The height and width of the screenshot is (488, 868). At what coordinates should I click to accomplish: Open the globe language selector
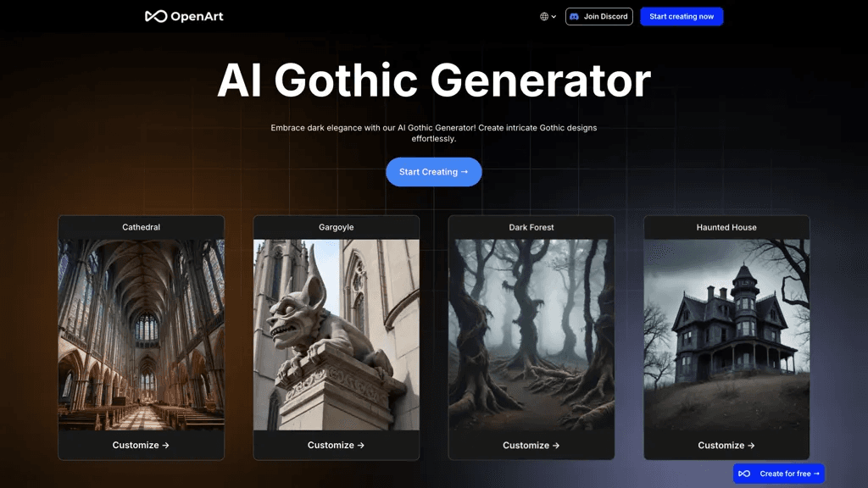tap(548, 17)
